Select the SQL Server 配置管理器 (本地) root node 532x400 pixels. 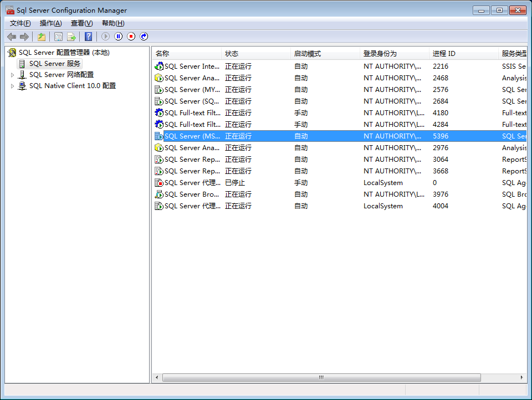64,53
